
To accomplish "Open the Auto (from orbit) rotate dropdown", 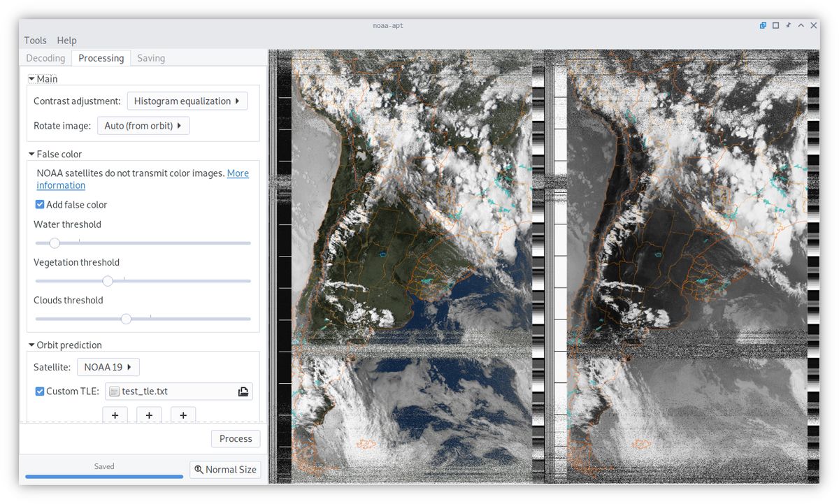I will tap(143, 126).
